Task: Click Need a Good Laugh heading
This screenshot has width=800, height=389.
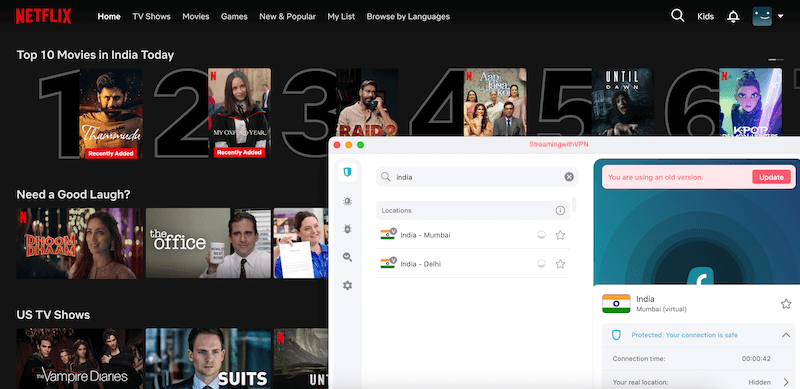Action: pos(73,194)
